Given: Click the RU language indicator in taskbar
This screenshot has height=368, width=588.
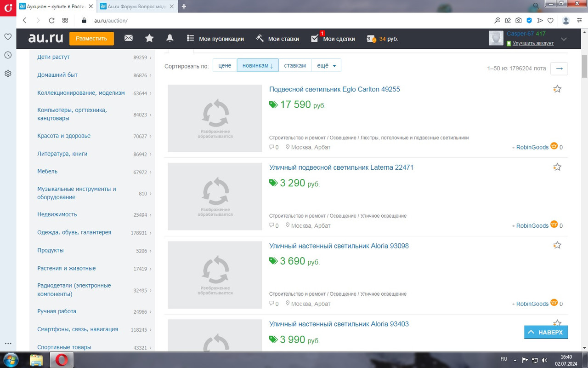Looking at the screenshot, I should (503, 359).
